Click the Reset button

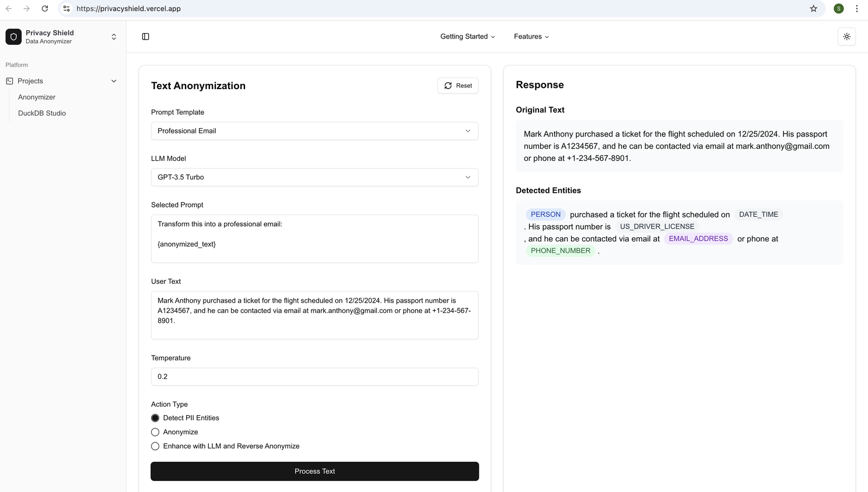(x=458, y=86)
